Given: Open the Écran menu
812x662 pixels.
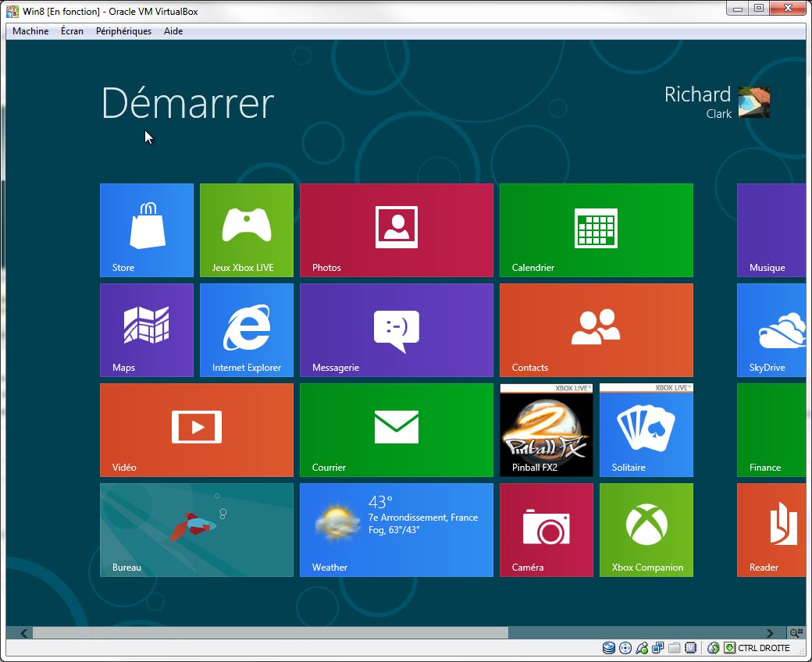Looking at the screenshot, I should click(72, 31).
